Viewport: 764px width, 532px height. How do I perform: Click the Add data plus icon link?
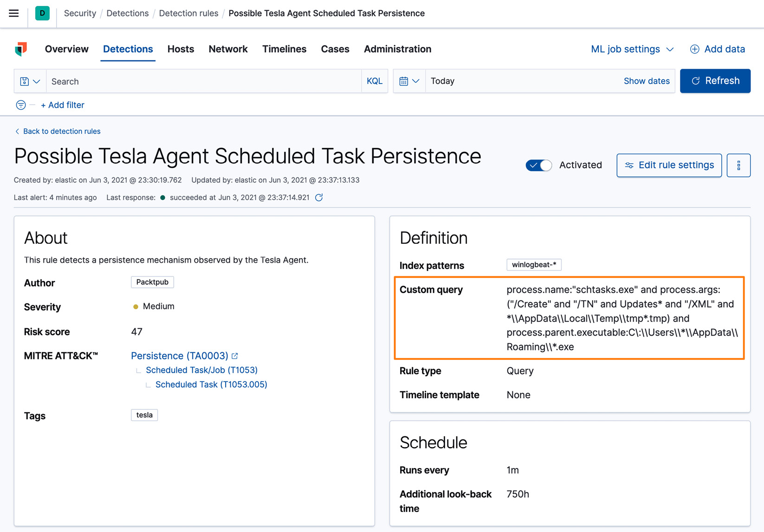[x=718, y=49]
